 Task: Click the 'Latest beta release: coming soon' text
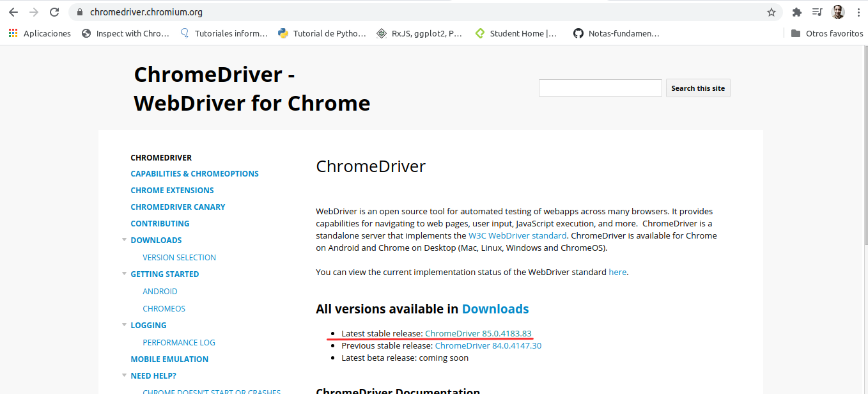pyautogui.click(x=405, y=358)
